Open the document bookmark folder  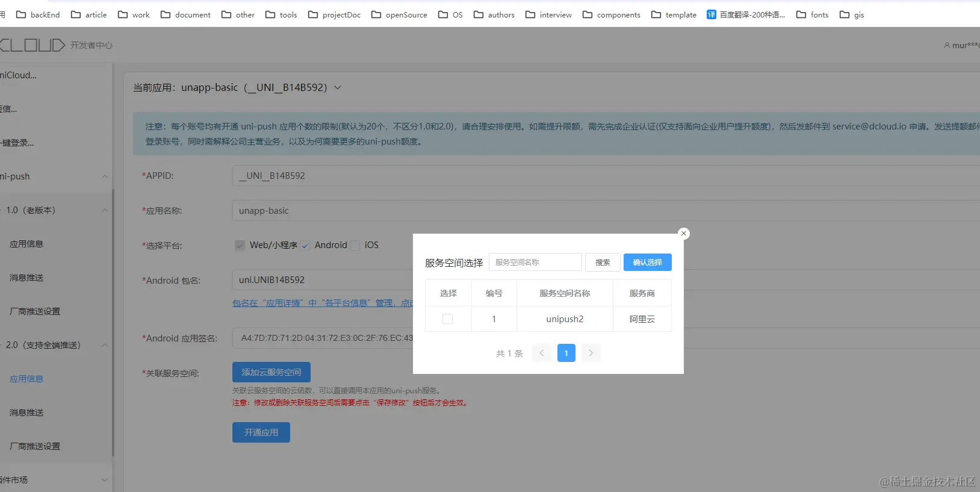(185, 14)
